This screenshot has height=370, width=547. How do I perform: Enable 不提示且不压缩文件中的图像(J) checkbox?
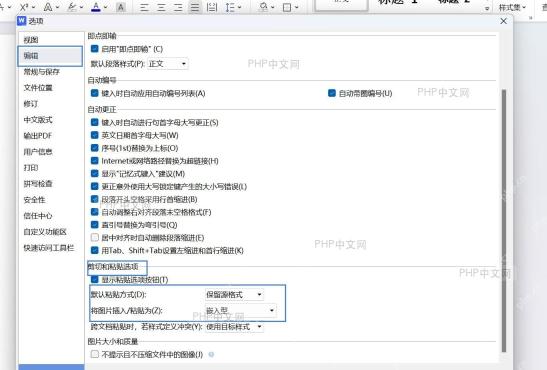click(x=95, y=354)
